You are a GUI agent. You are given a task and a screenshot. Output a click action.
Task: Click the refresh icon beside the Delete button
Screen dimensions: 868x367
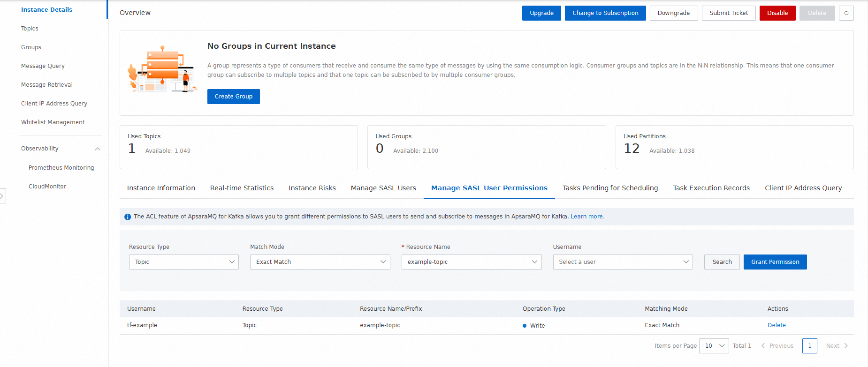846,13
